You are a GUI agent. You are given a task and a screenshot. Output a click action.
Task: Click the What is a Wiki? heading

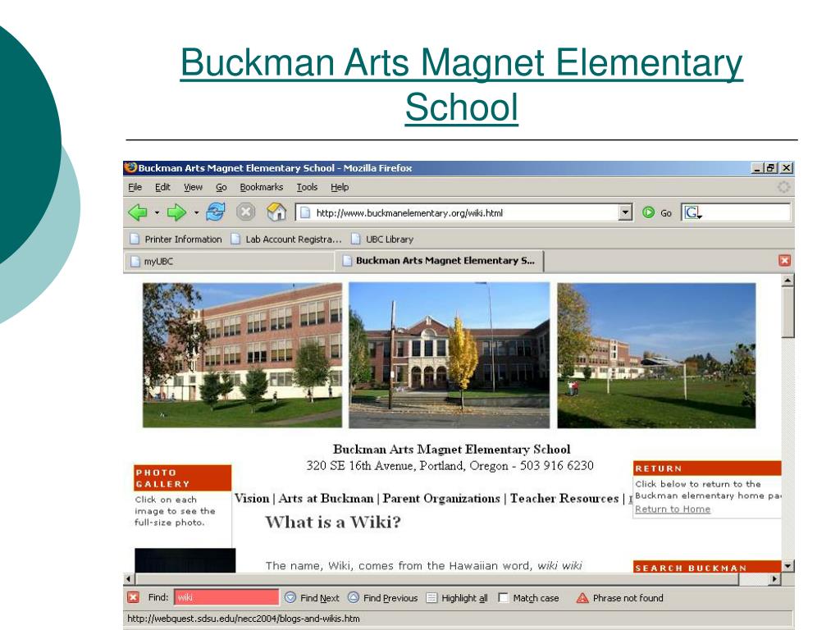(x=333, y=522)
